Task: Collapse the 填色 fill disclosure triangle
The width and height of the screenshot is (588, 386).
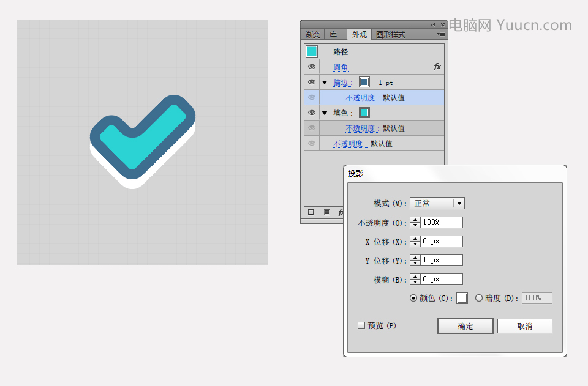Action: click(325, 113)
